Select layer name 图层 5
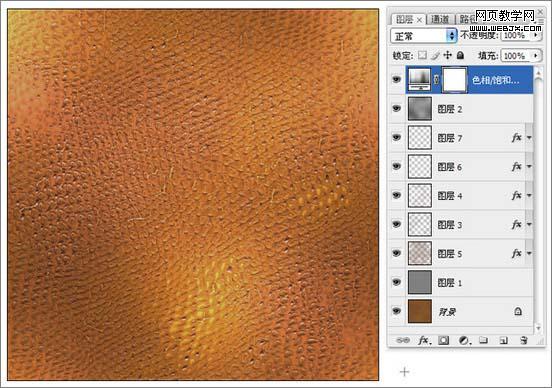The height and width of the screenshot is (388, 552). point(450,253)
